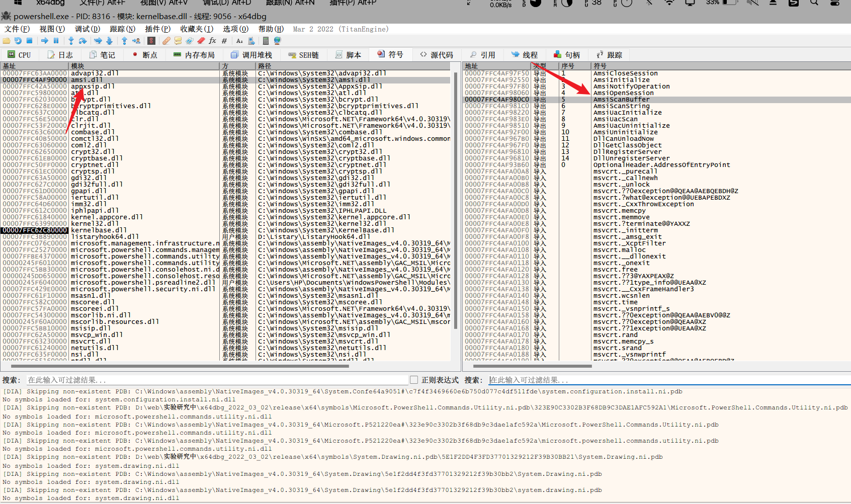Screen dimensions: 851x504
Task: Click the Trace Over icon
Action: 109,41
